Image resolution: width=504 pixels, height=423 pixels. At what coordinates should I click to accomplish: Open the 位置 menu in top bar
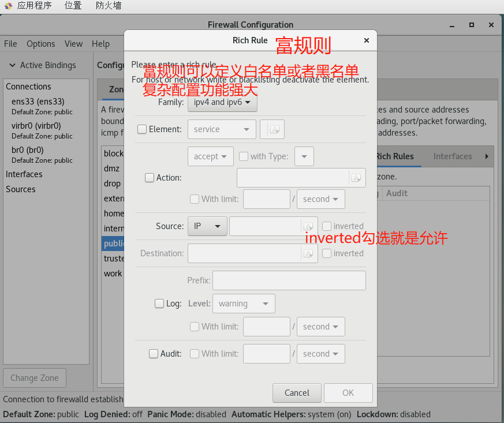73,6
